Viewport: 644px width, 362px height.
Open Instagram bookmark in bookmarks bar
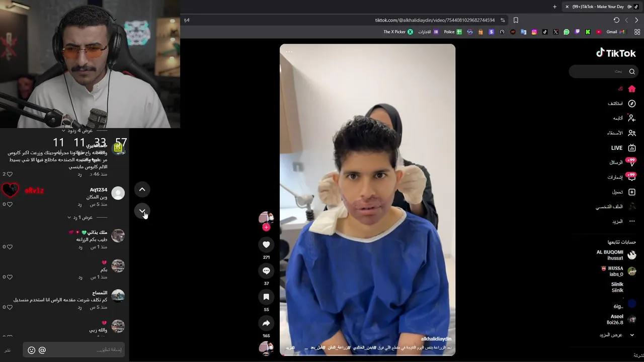click(x=534, y=32)
